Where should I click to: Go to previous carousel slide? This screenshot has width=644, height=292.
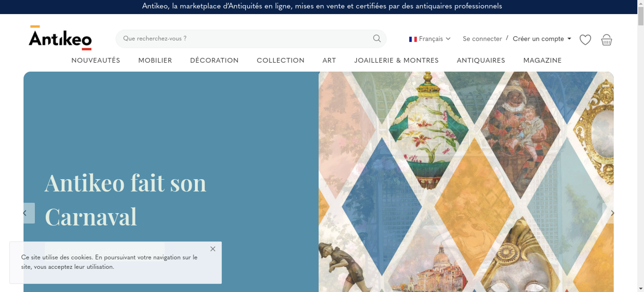(29, 213)
